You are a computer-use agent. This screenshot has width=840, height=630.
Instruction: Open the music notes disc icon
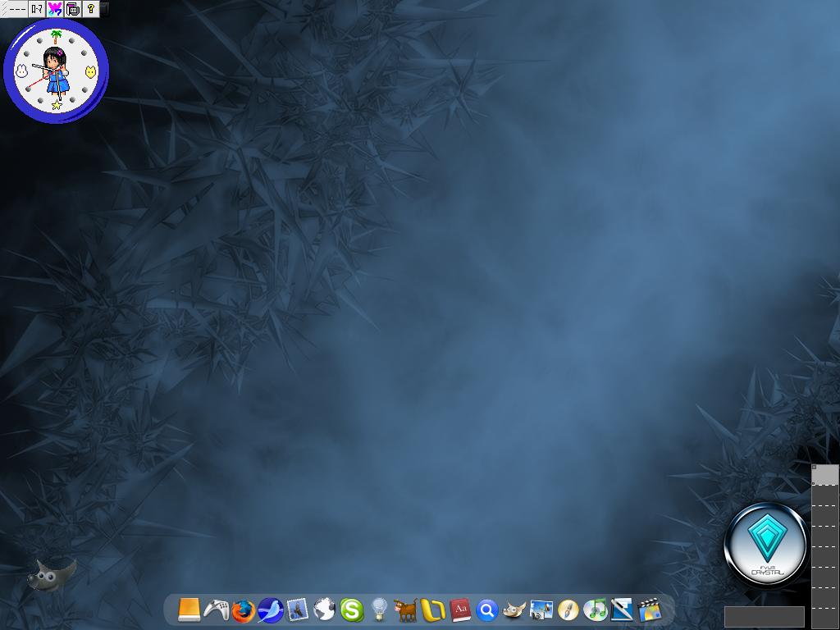(x=595, y=610)
